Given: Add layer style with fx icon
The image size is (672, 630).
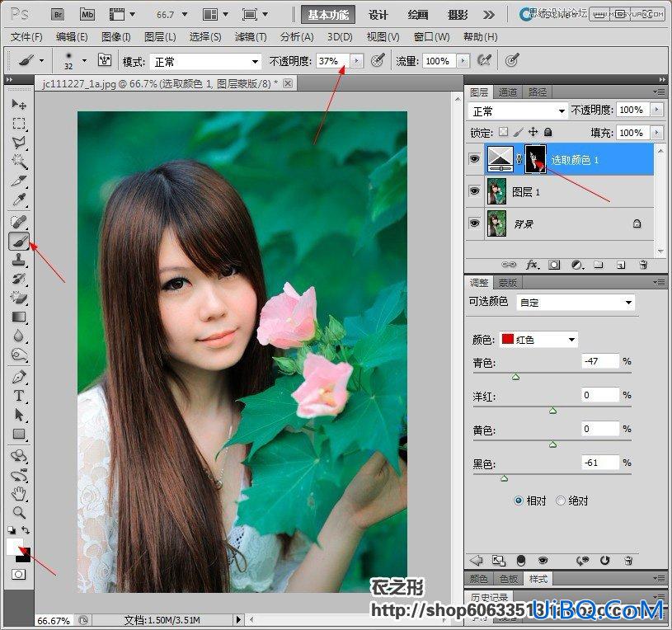Looking at the screenshot, I should click(x=532, y=265).
